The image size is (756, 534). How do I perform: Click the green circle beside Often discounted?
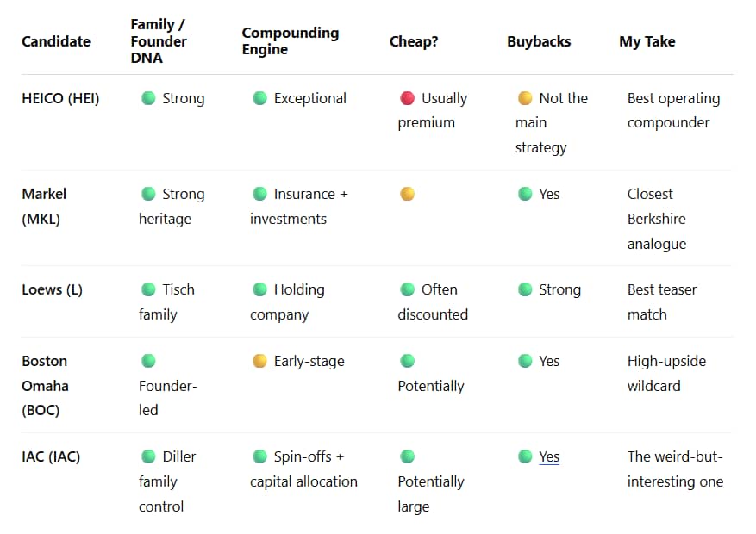click(407, 290)
